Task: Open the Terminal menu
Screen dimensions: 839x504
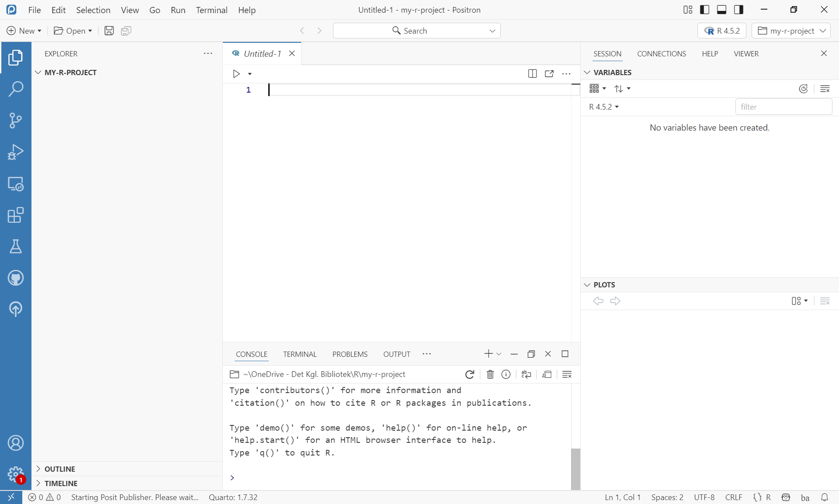Action: tap(211, 10)
